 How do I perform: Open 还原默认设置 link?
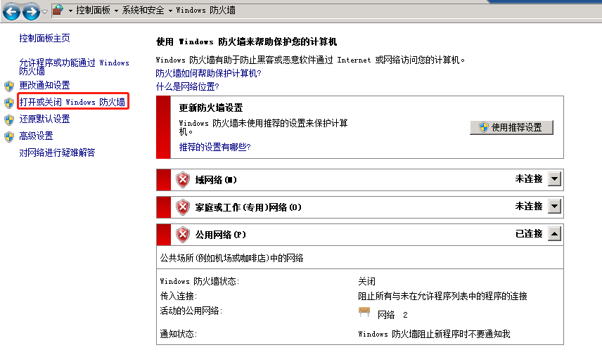click(x=44, y=119)
